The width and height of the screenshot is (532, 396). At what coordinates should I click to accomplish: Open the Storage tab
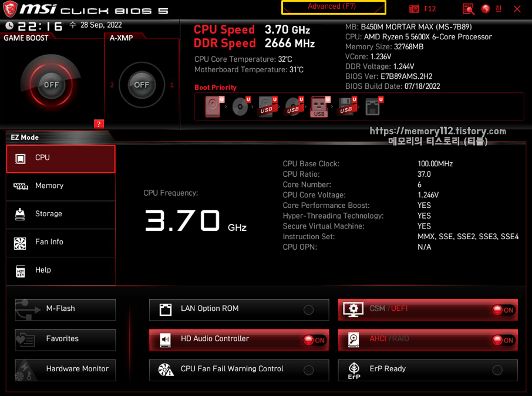pyautogui.click(x=60, y=215)
